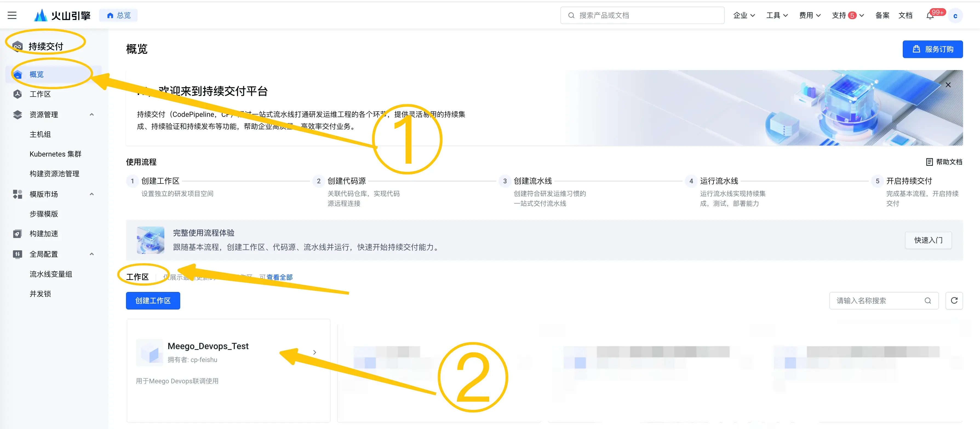Click step 2 创建代码源

pos(346,181)
